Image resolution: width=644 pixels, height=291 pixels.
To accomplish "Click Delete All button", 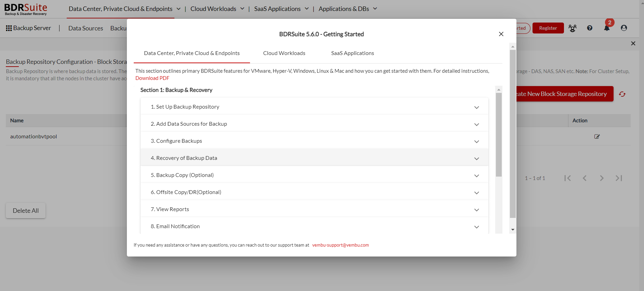I will pos(26,211).
